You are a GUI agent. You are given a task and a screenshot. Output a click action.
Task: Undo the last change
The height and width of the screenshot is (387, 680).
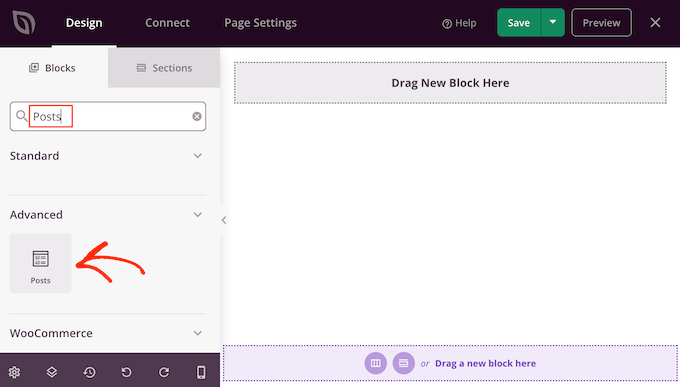click(126, 372)
